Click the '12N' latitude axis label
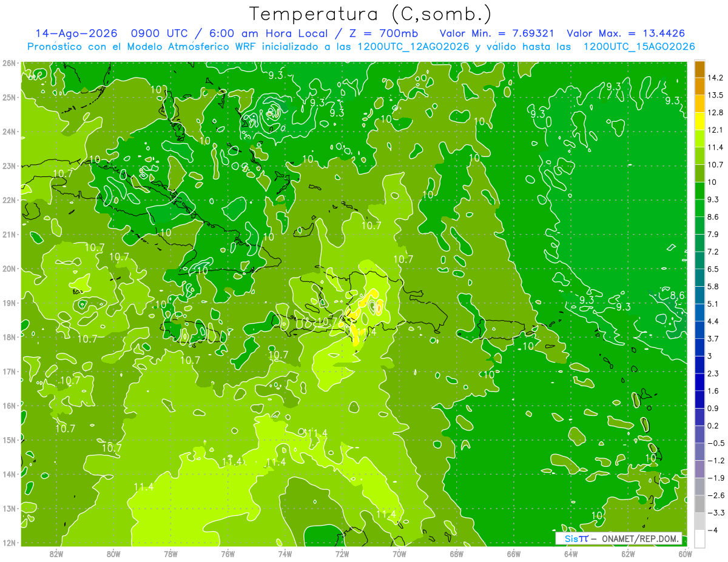This screenshot has width=728, height=562. [9, 543]
